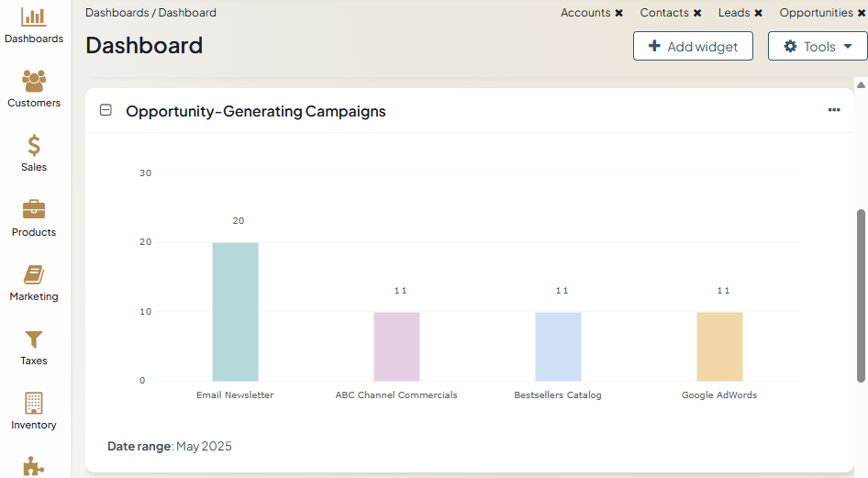Click the Add widget button
Screen dimensions: 868x478
(x=693, y=47)
